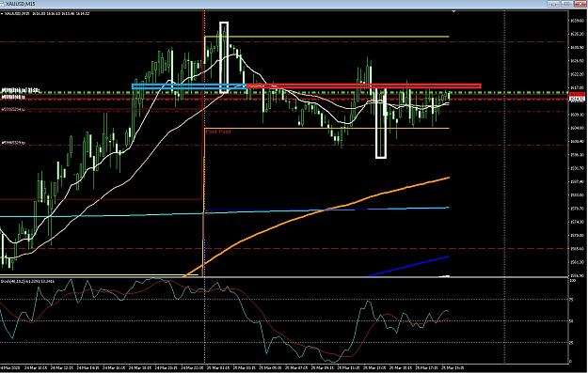Image resolution: width=588 pixels, height=373 pixels.
Task: Click the 100 level on stochastic scale
Action: pos(572,281)
